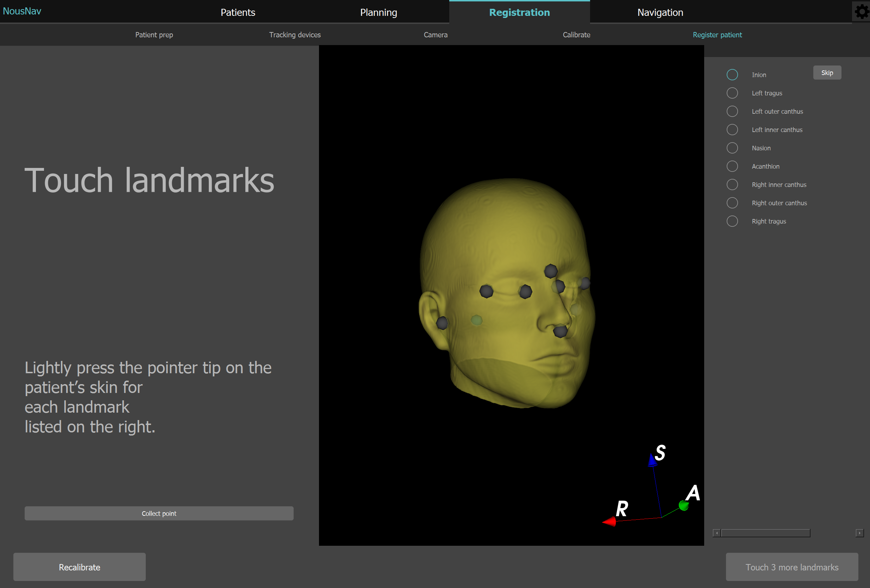Select the Right inner canthus radio button

click(732, 184)
